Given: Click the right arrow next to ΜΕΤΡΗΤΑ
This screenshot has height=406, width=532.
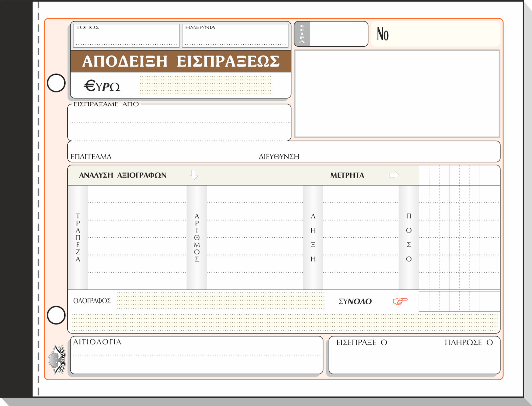Looking at the screenshot, I should click(394, 175).
